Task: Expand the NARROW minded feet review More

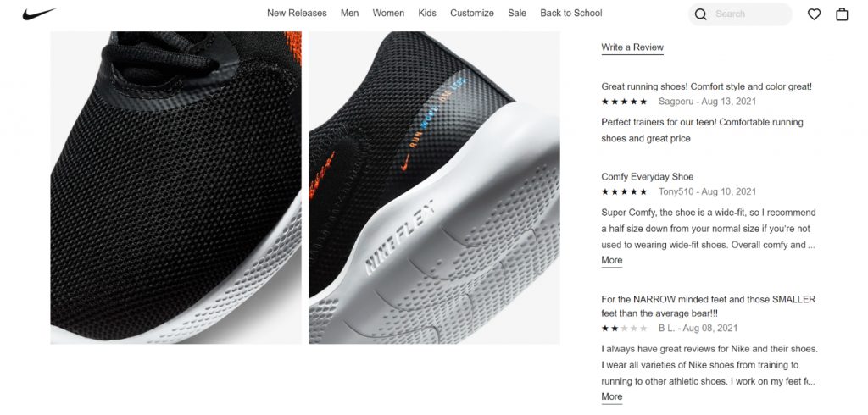Action: click(612, 396)
